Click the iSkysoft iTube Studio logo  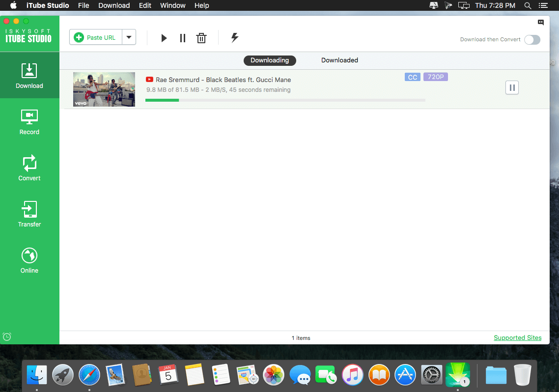[28, 36]
